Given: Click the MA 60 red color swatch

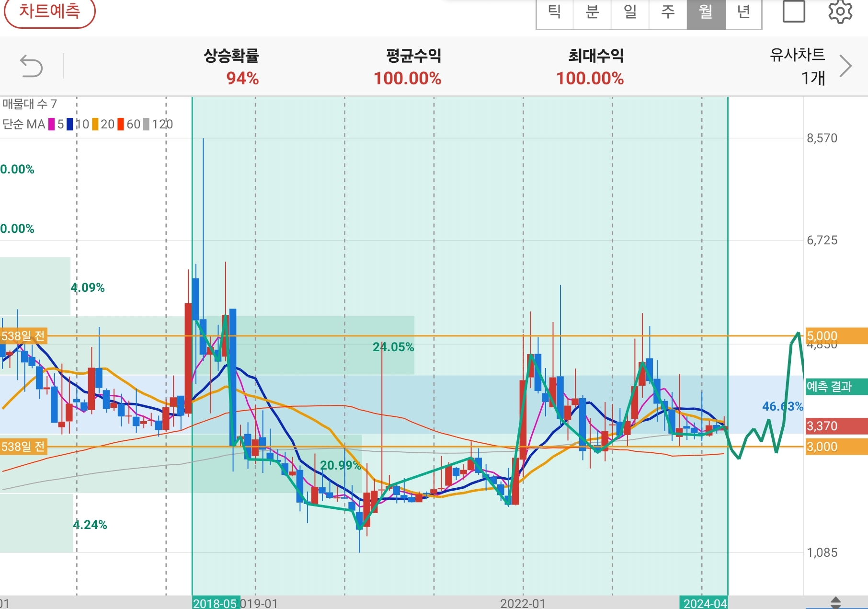Looking at the screenshot, I should tap(121, 125).
